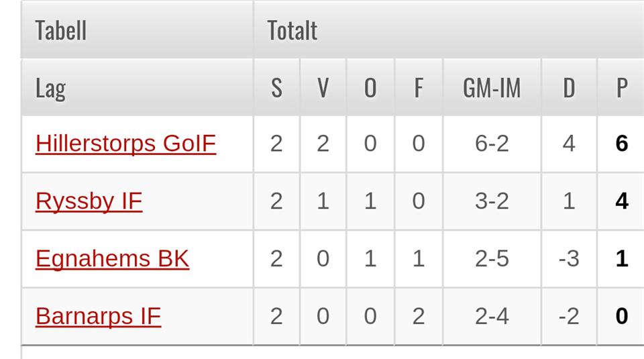Select the D column header

click(569, 87)
